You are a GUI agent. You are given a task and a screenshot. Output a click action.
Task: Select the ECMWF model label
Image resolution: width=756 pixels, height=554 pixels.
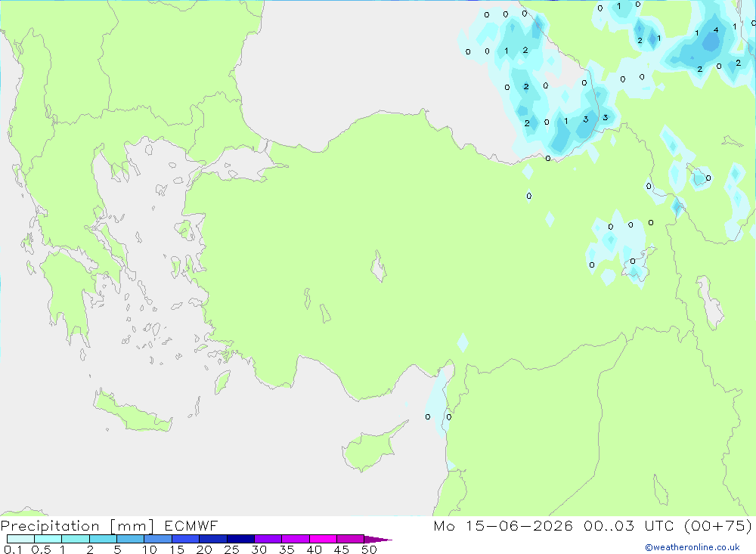click(x=191, y=525)
